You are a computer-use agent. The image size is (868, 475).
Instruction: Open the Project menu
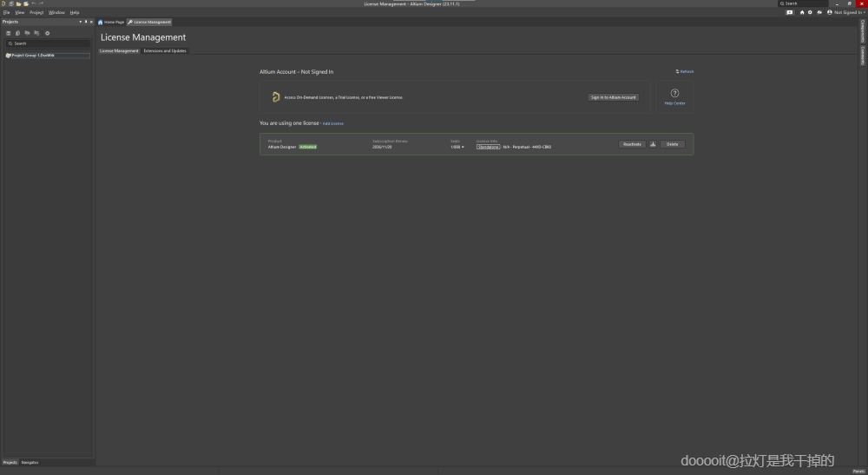36,12
